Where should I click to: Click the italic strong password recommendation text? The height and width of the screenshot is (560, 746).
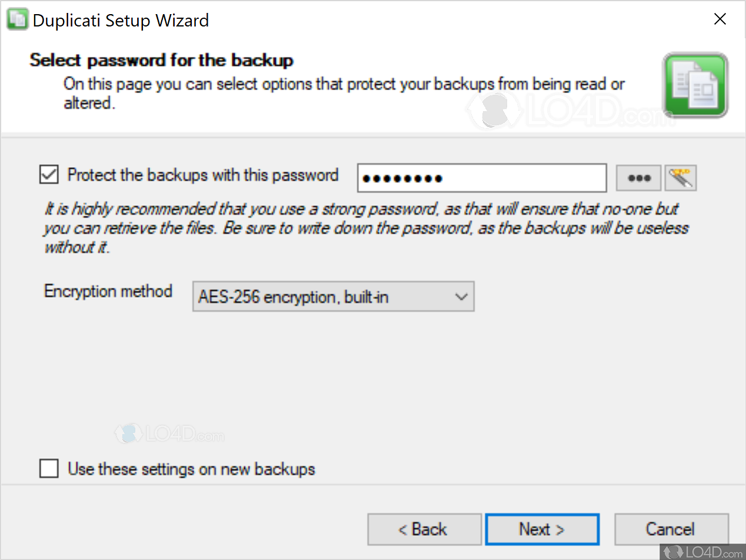click(x=365, y=228)
